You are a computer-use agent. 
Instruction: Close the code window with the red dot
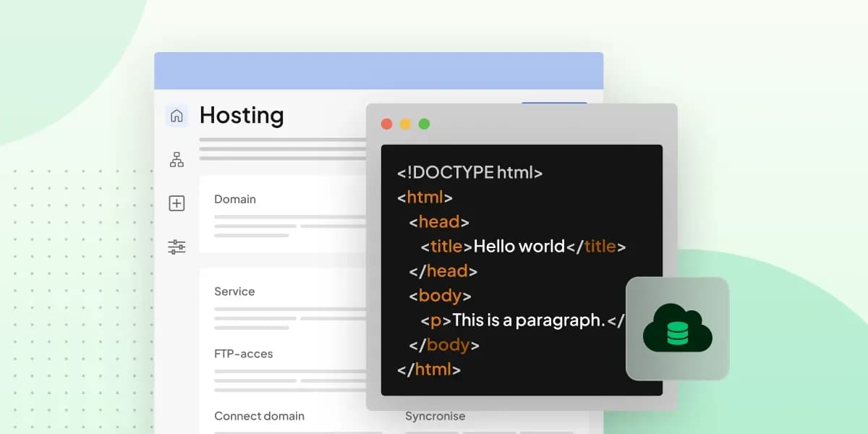click(x=386, y=124)
